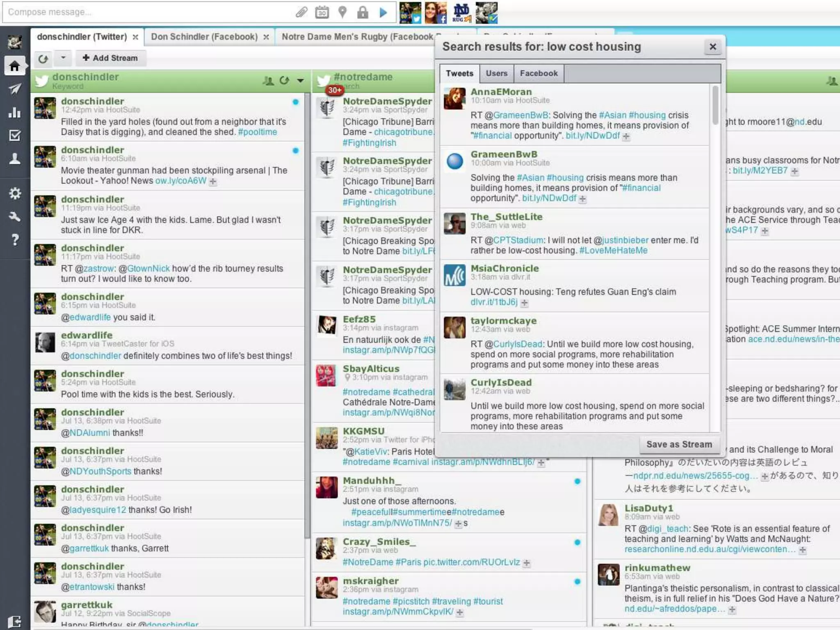Open Settings gear icon in the sidebar
Viewport: 840px width, 630px height.
click(15, 193)
